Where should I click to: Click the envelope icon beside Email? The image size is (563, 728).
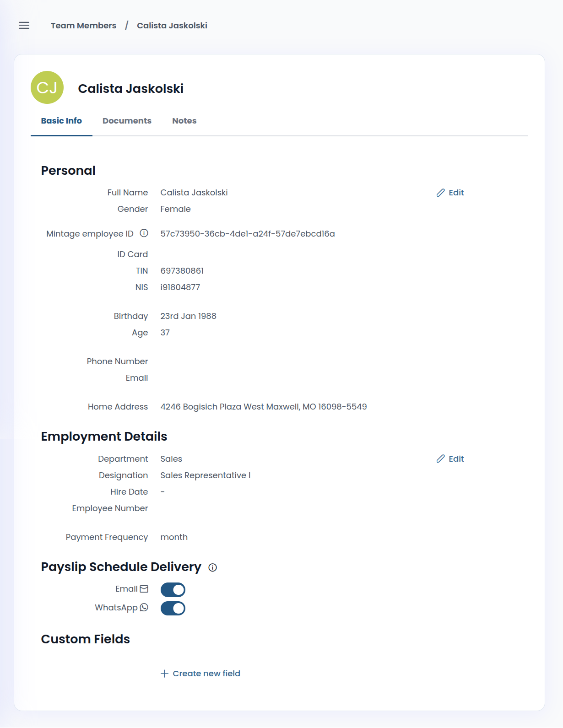[144, 589]
